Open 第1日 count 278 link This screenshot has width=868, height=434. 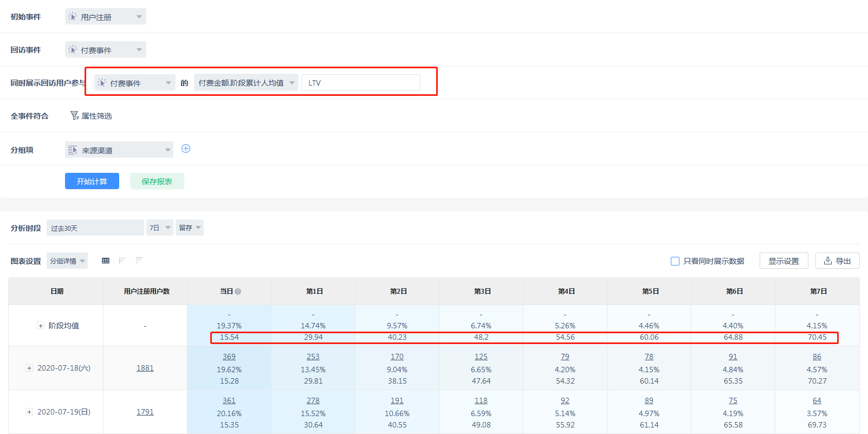313,400
